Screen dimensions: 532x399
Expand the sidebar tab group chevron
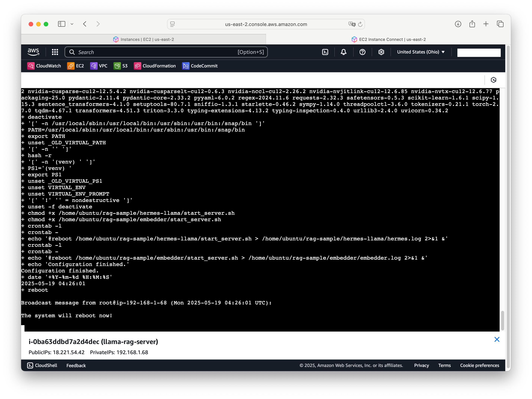click(72, 24)
